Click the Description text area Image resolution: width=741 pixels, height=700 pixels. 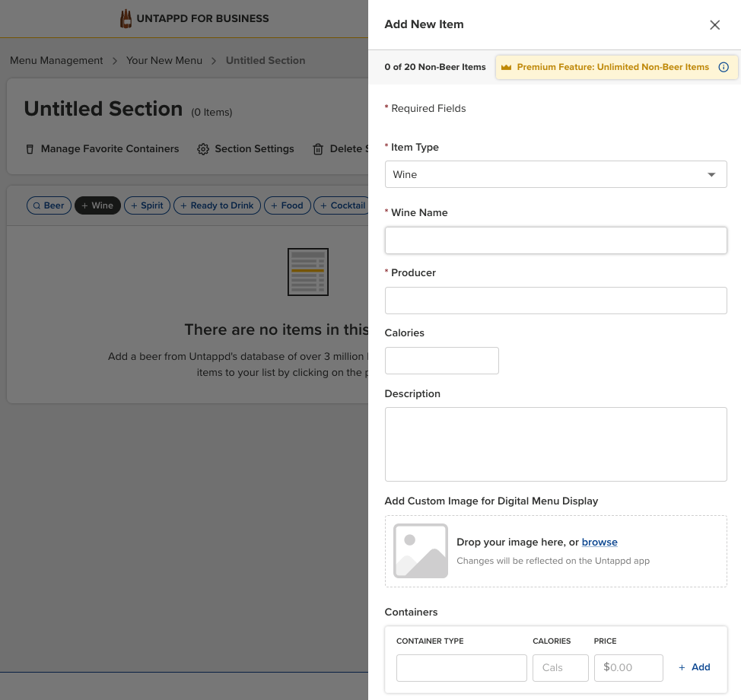(x=555, y=444)
